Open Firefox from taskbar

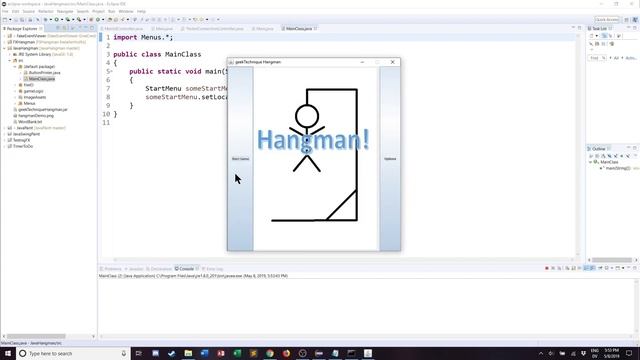click(x=286, y=353)
